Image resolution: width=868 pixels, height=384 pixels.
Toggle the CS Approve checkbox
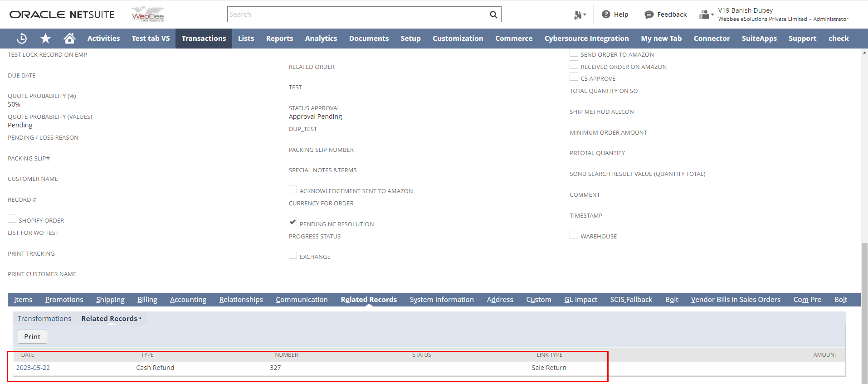point(574,77)
